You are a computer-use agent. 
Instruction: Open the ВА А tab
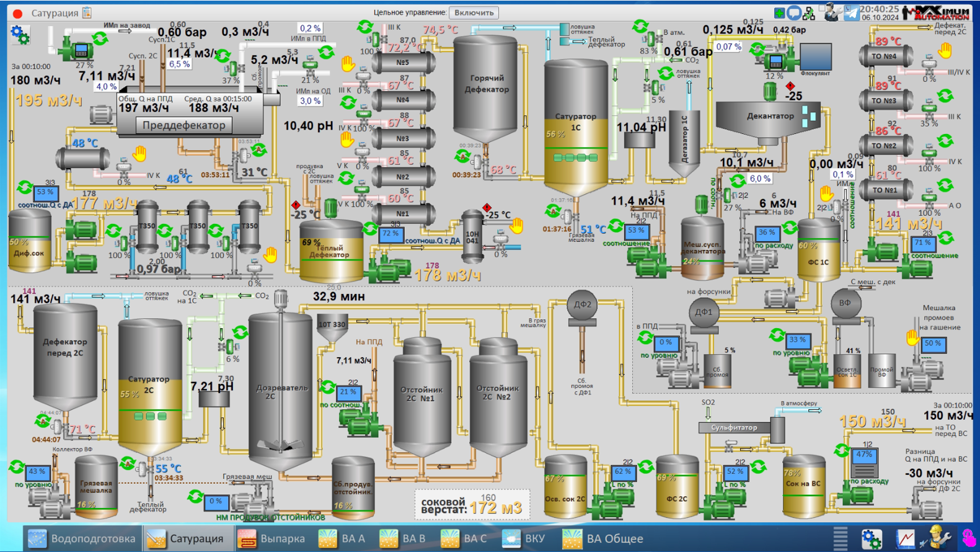(342, 538)
